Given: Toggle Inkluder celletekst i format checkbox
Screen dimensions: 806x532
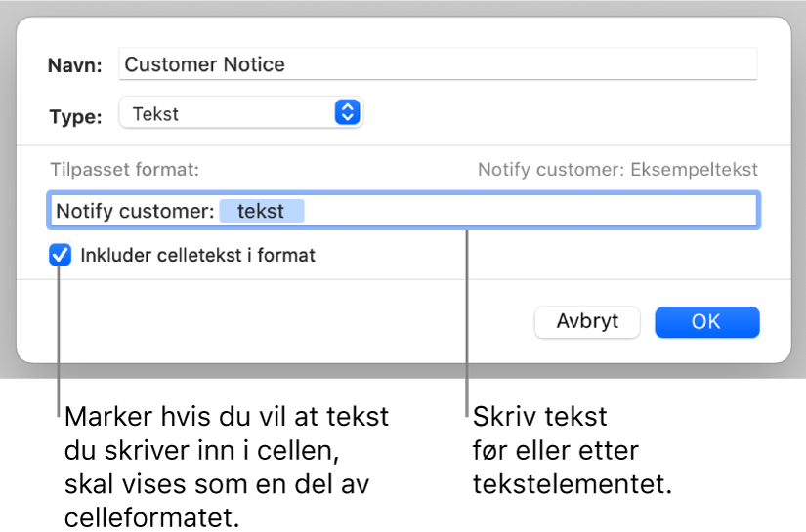Looking at the screenshot, I should point(61,255).
